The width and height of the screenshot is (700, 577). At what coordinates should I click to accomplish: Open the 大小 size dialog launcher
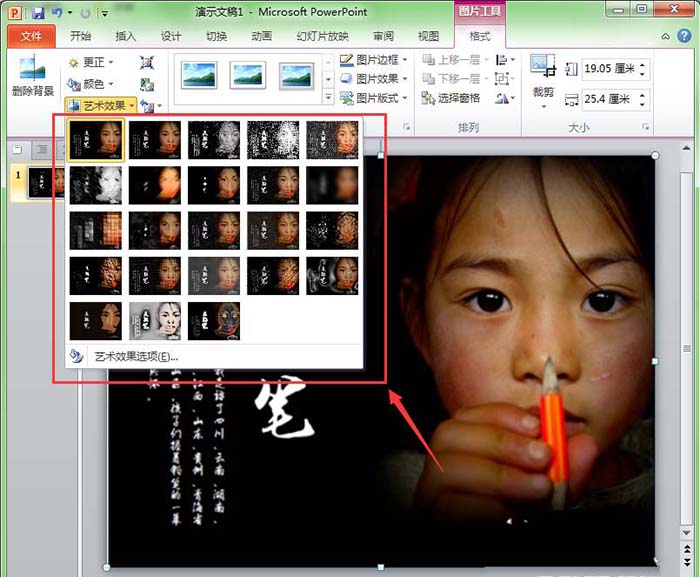click(645, 127)
